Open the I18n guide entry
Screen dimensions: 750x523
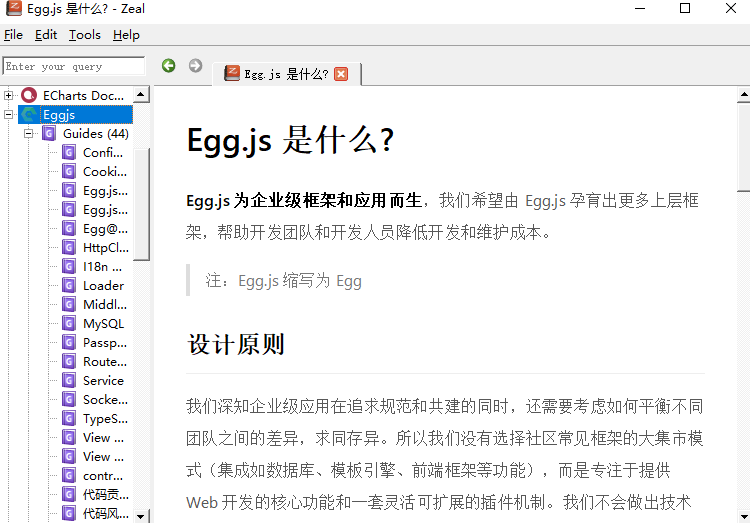[102, 267]
